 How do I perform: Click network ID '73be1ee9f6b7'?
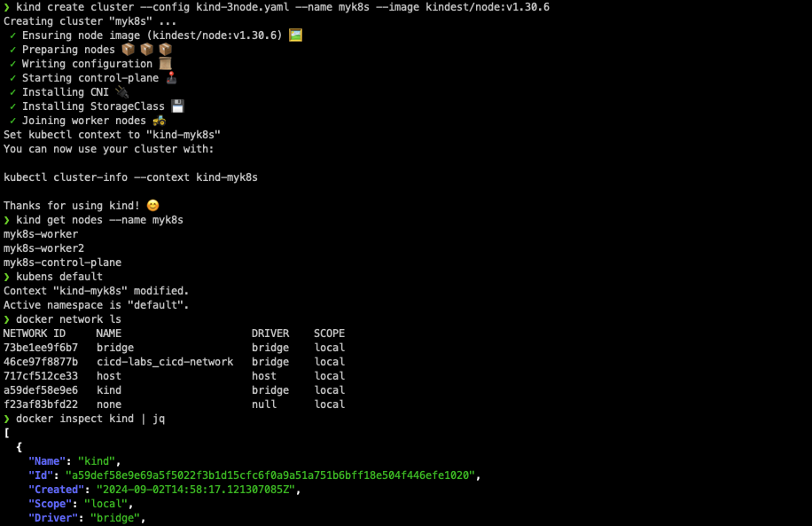[41, 348]
